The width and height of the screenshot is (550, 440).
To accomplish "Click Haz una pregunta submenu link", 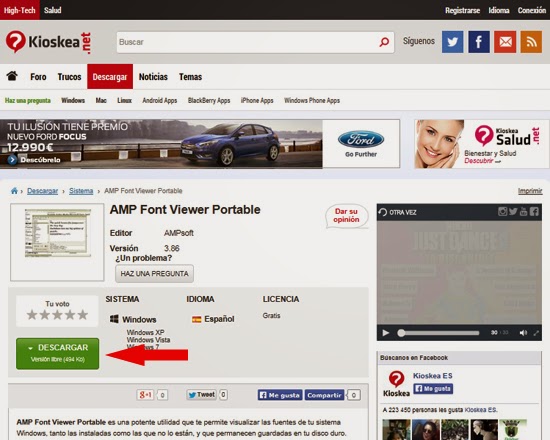I will 28,100.
